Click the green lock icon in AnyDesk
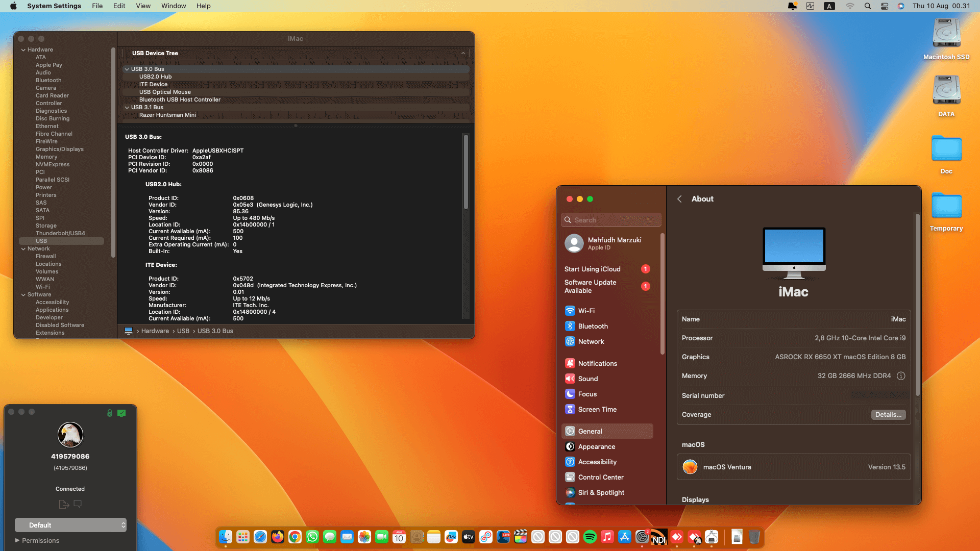Viewport: 980px width, 551px height. [109, 413]
